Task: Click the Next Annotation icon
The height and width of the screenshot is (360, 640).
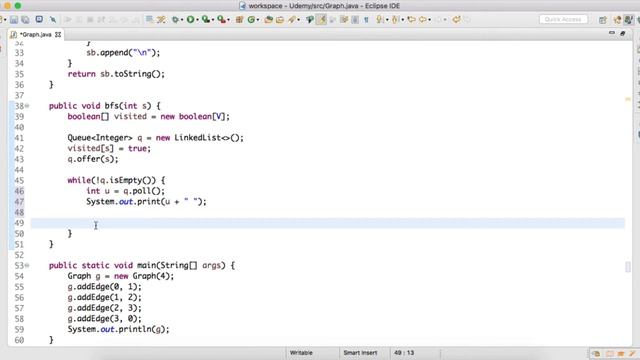Action: tap(380, 20)
